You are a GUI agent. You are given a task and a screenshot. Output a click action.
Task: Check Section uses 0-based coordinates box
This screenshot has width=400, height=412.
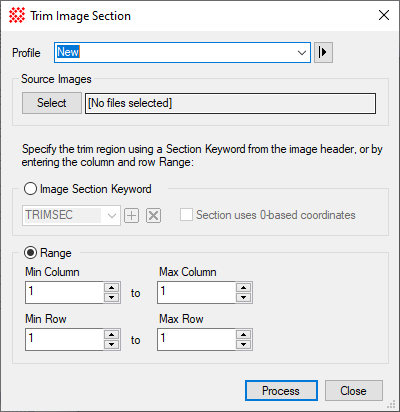186,215
